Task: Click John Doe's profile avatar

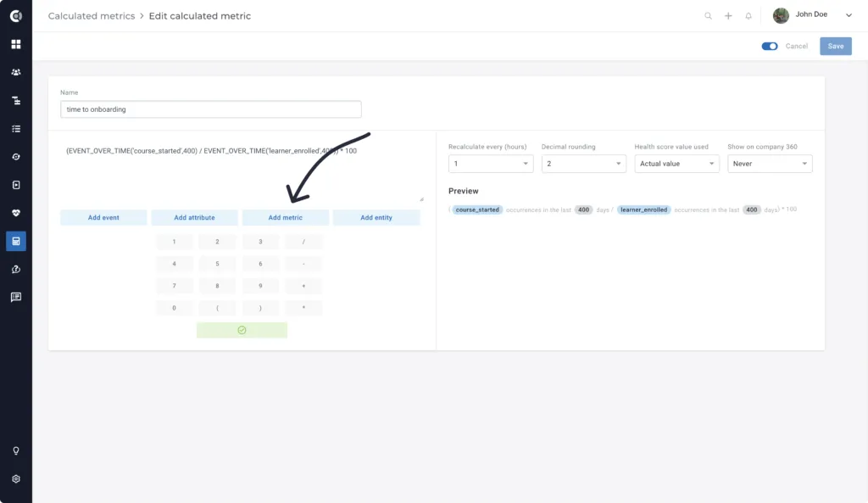Action: (781, 15)
